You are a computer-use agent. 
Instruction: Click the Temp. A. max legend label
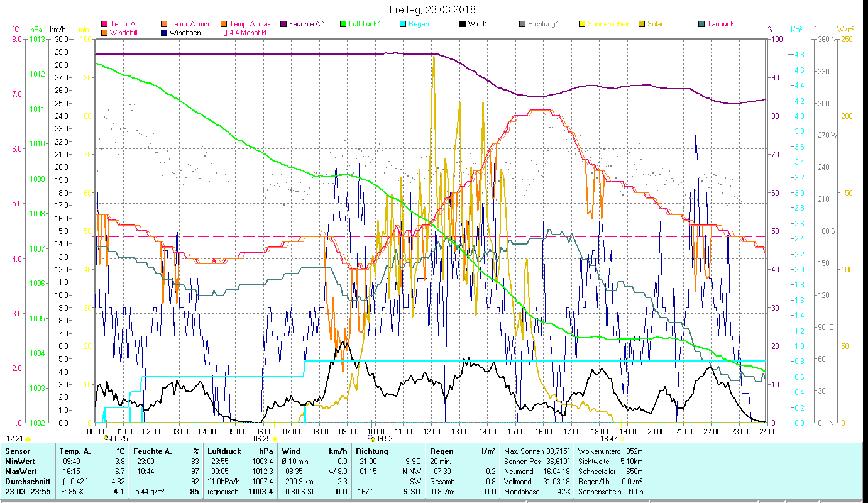[x=250, y=25]
